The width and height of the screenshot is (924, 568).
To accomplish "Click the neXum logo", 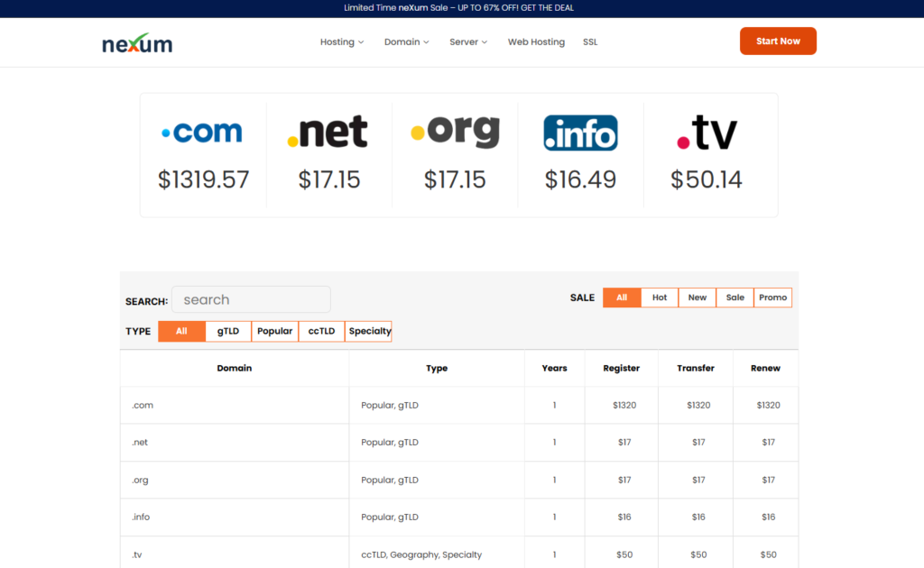I will point(137,42).
